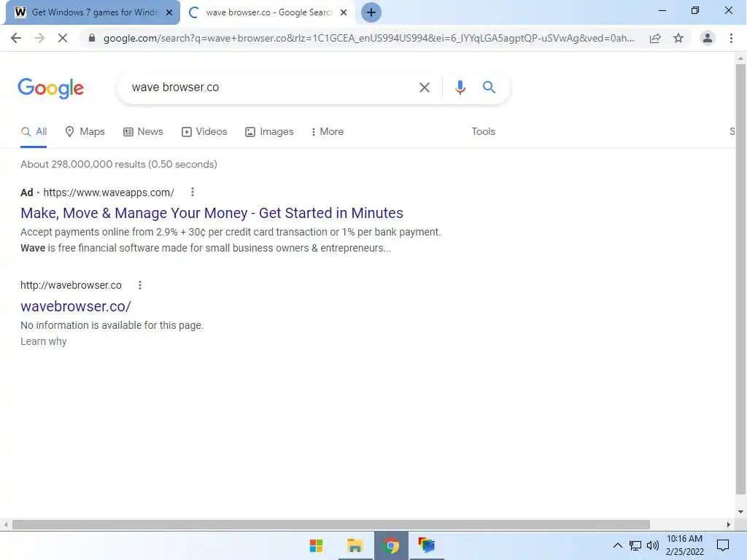This screenshot has height=560, width=747.
Task: Open the clock showing 10:16 AM
Action: click(684, 545)
